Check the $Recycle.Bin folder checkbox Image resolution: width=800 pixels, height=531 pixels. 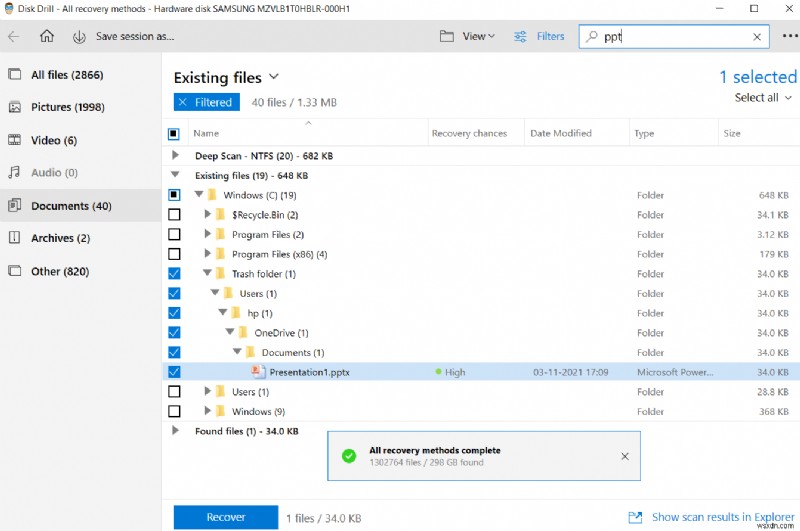174,215
